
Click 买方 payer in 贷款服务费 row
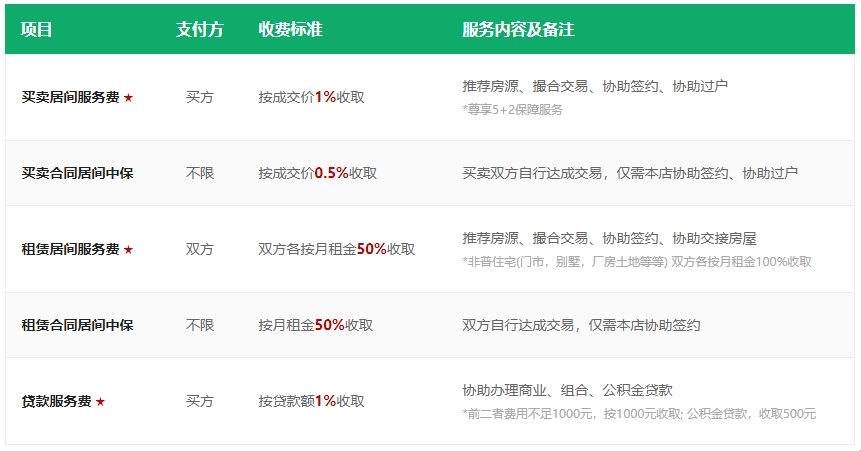click(x=199, y=401)
